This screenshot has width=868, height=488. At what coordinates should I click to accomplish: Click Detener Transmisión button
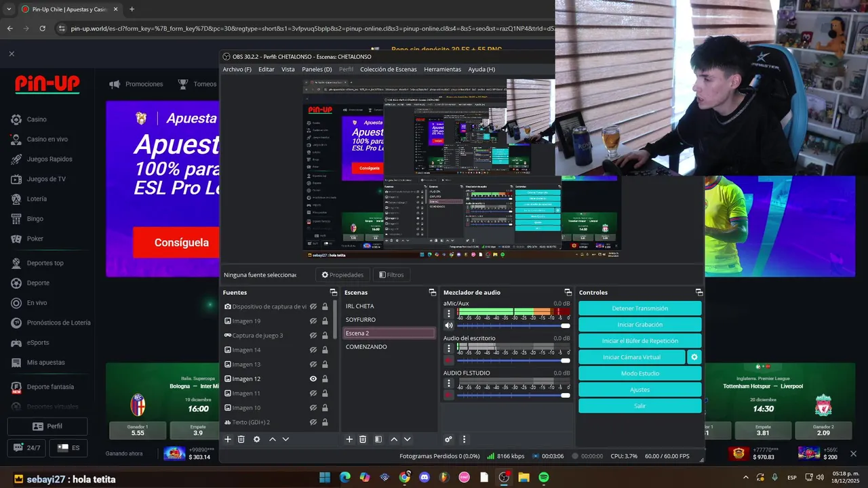[x=639, y=308]
